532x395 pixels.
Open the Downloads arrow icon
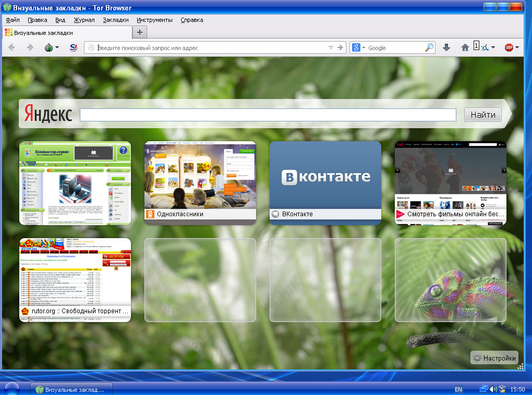coord(446,47)
